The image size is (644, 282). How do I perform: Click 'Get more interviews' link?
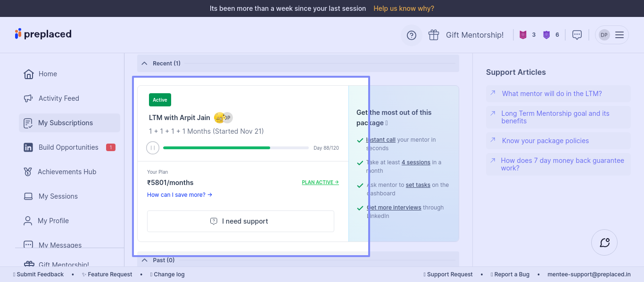(x=394, y=208)
